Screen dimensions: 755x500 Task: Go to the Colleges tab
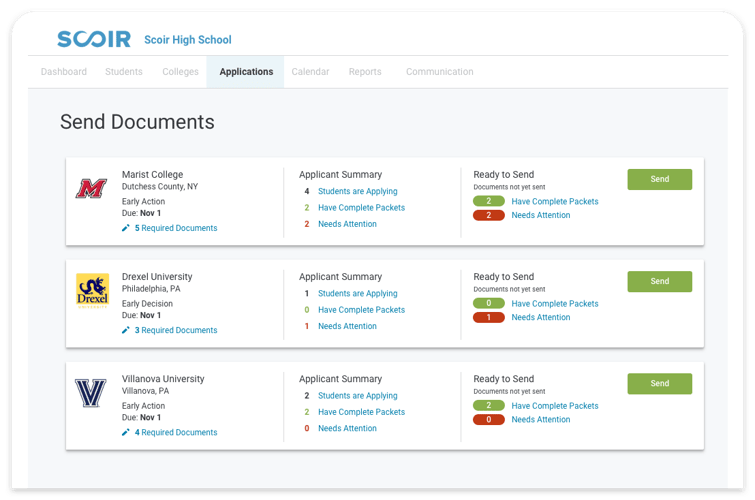click(180, 72)
